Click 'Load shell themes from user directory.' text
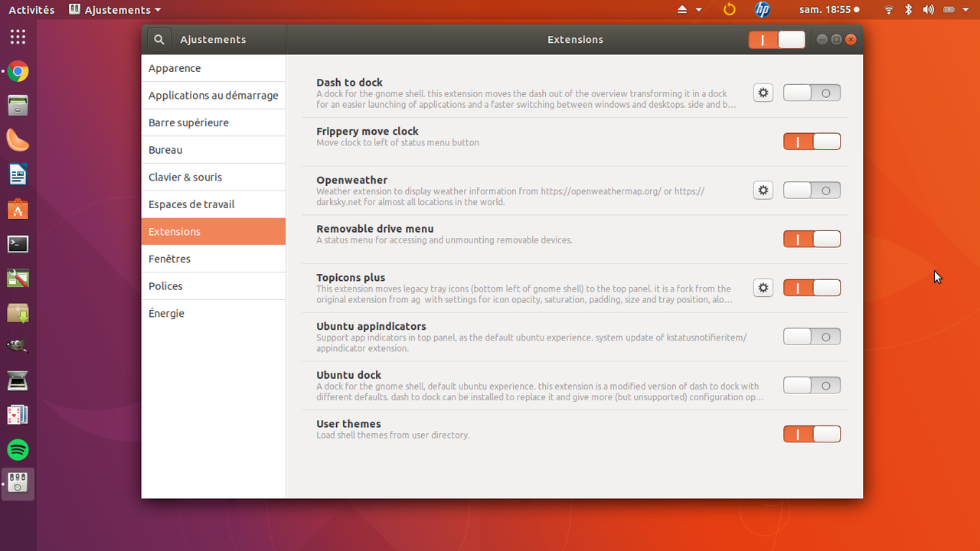 [393, 435]
